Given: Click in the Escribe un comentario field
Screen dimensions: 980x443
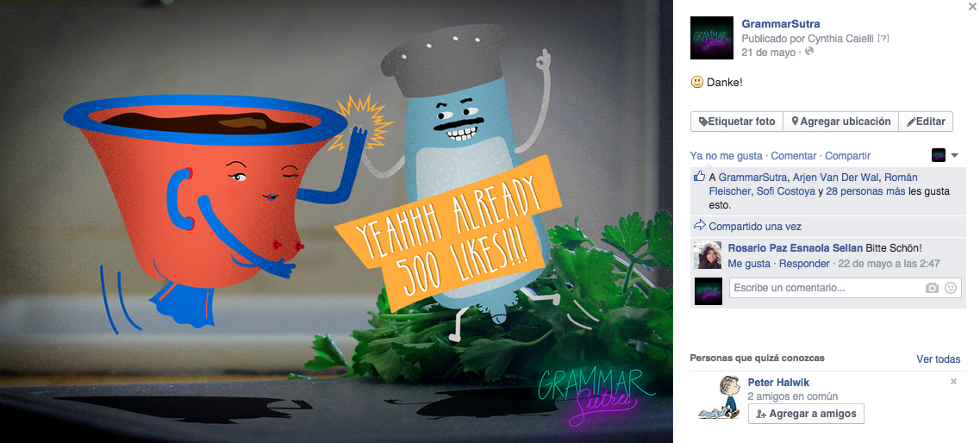Looking at the screenshot, I should [827, 288].
